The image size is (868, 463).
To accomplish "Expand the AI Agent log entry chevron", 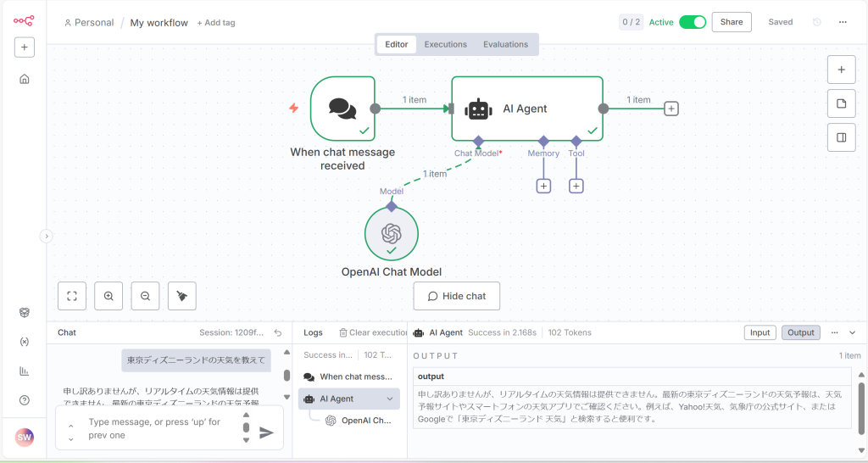I will [390, 399].
